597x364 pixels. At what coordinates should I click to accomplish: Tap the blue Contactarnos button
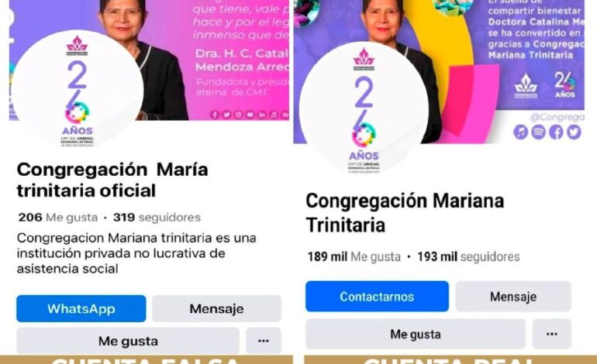[377, 297]
